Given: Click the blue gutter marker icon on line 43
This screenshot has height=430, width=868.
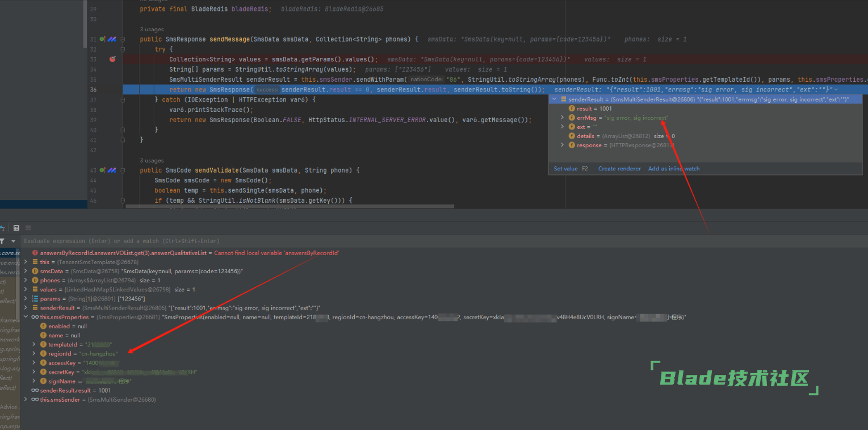Looking at the screenshot, I should tap(112, 170).
